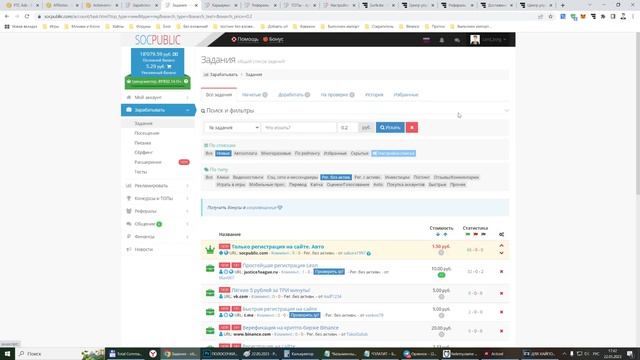This screenshot has height=360, width=640.
Task: Click the language flag icon in header
Action: pyautogui.click(x=426, y=40)
